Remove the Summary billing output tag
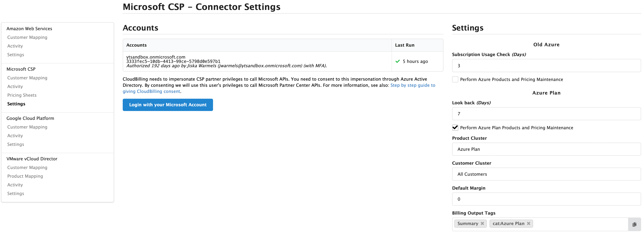The image size is (644, 235). click(483, 223)
